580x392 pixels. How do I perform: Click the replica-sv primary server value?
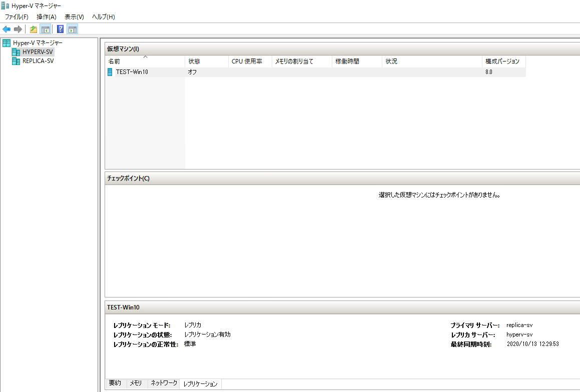[x=519, y=325]
